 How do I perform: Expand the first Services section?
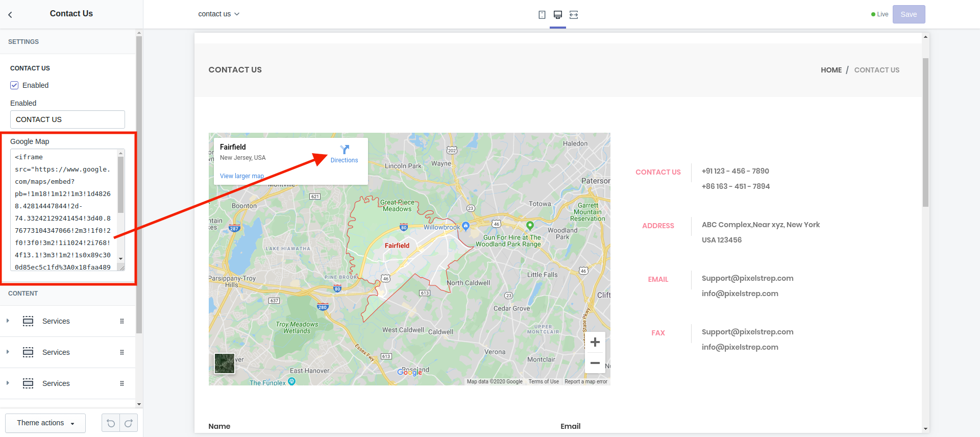click(x=8, y=321)
